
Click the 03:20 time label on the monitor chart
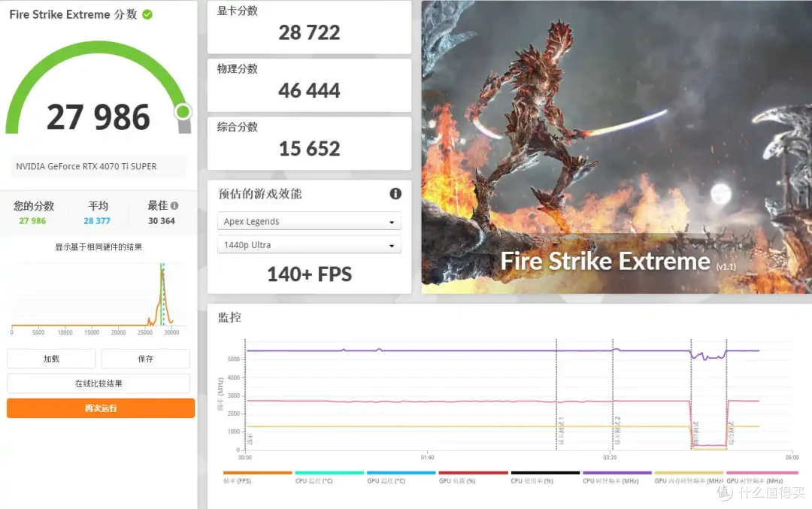(610, 457)
